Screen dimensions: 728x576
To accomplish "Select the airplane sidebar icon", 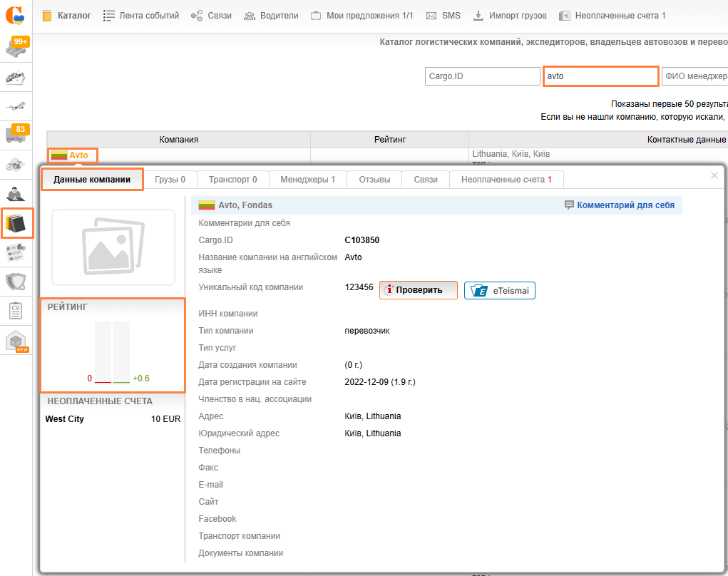I will click(16, 106).
